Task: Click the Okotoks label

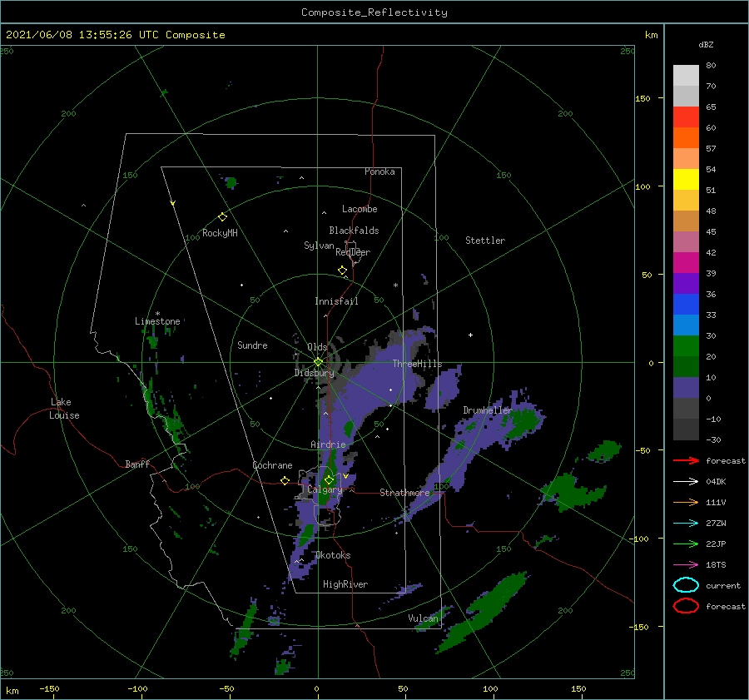Action: pyautogui.click(x=333, y=554)
